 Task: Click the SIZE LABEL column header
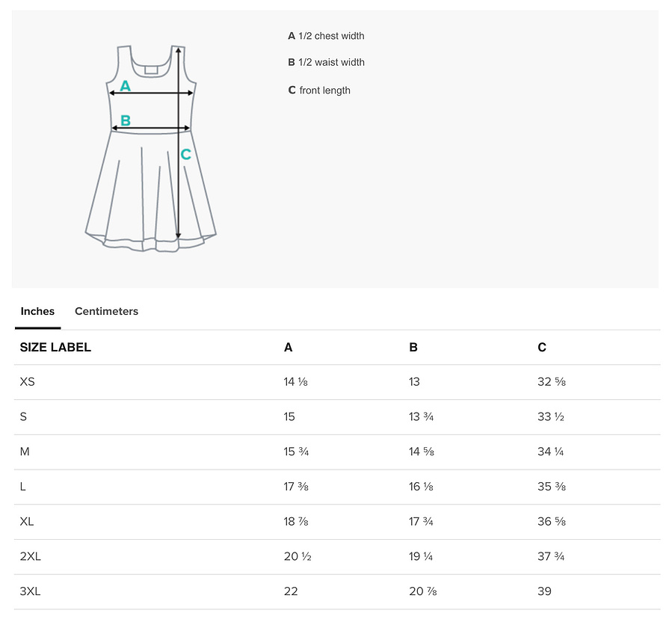click(55, 347)
